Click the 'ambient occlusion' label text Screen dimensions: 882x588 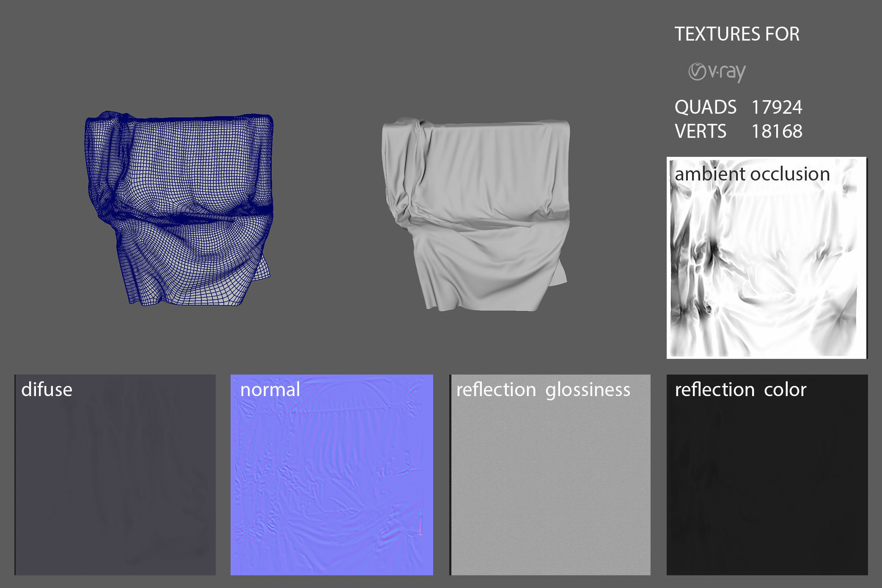(x=752, y=174)
